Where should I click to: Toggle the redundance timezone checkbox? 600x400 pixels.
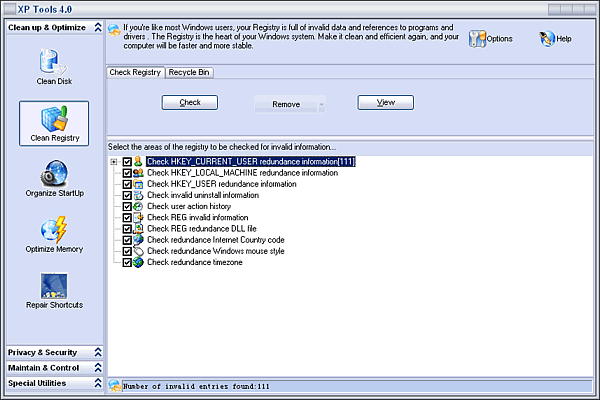127,263
